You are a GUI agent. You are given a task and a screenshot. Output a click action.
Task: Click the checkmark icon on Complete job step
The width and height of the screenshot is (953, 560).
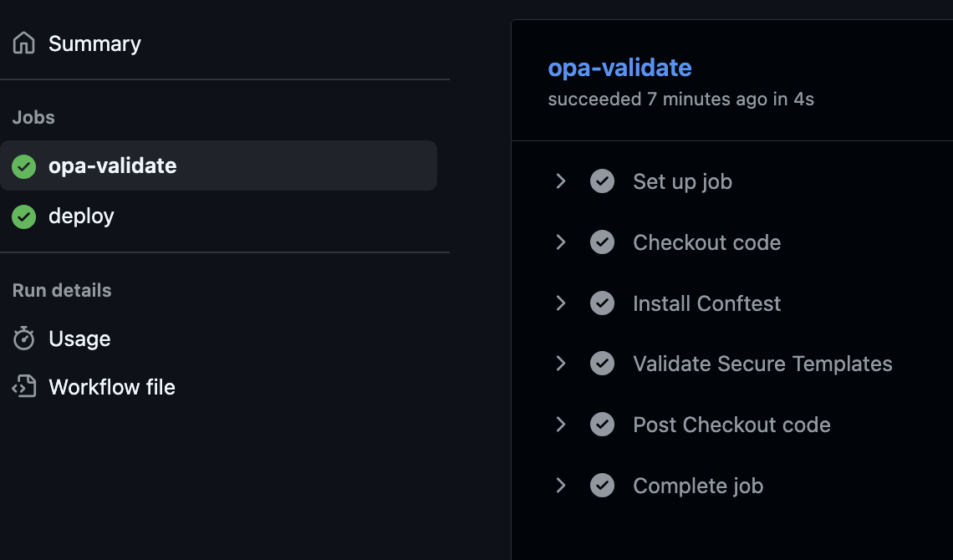coord(602,486)
